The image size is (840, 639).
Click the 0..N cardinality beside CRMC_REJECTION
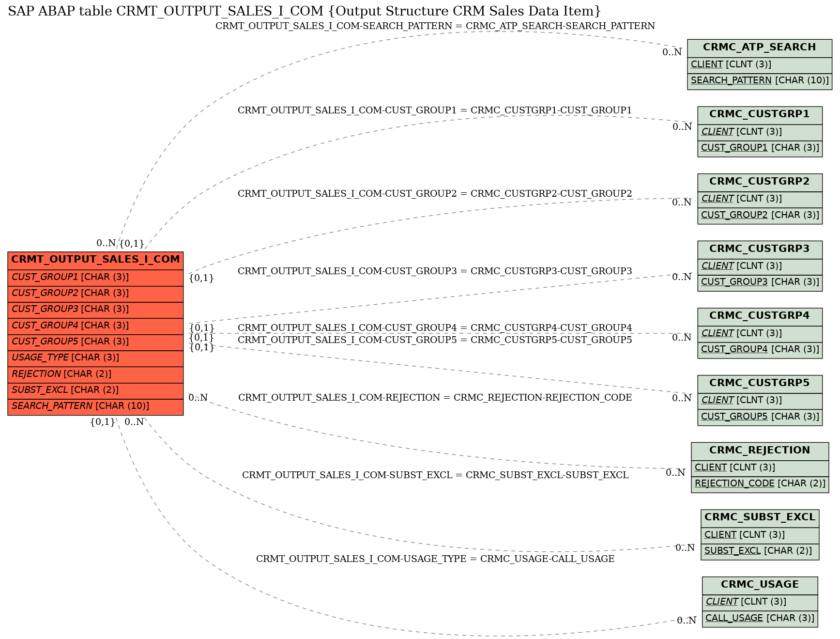point(675,473)
